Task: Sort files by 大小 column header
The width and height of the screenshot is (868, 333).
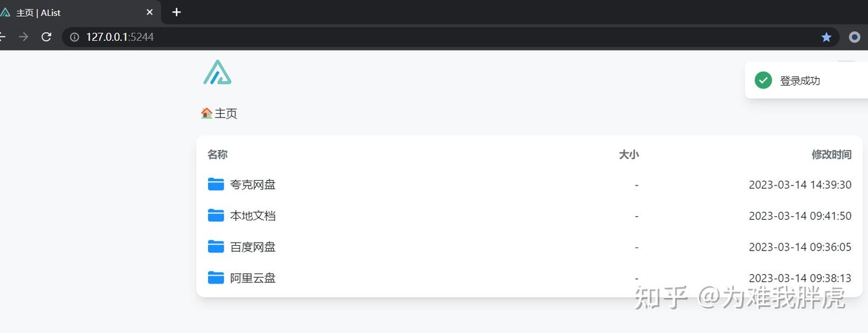Action: [629, 155]
